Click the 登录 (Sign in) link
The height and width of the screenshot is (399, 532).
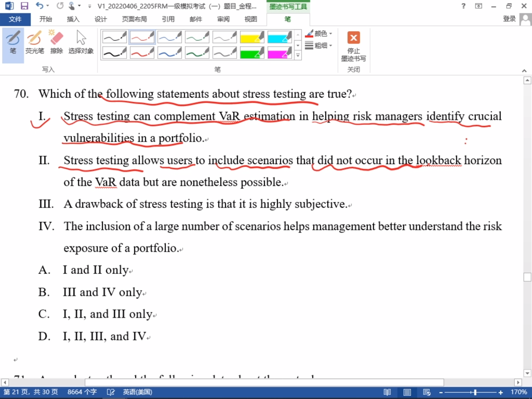pyautogui.click(x=509, y=19)
